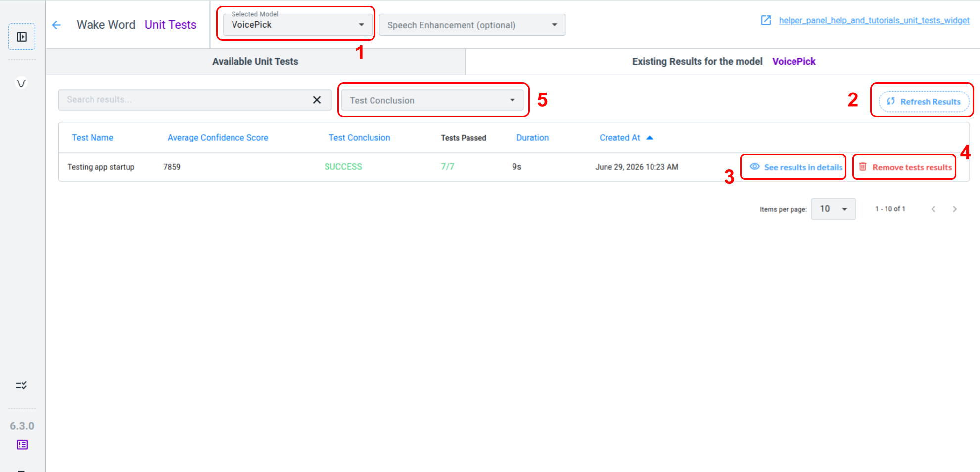The height and width of the screenshot is (472, 980).
Task: Open the Selected Model VoicePick dropdown
Action: 297,25
